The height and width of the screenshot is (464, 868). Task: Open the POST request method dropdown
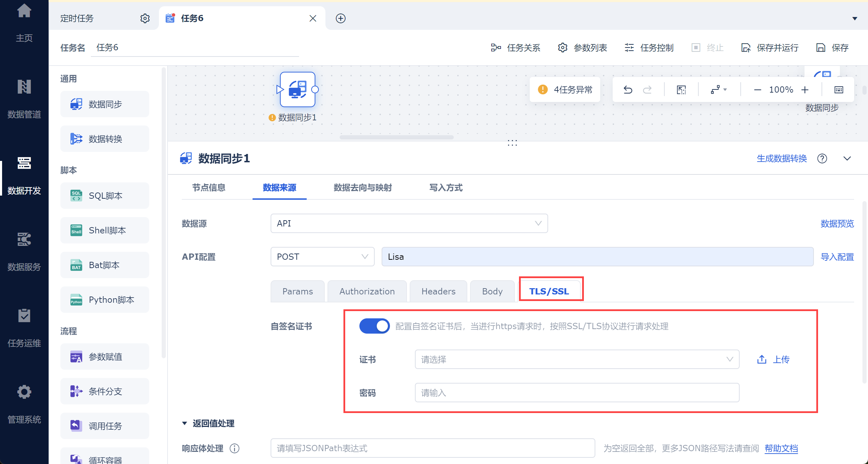(322, 257)
